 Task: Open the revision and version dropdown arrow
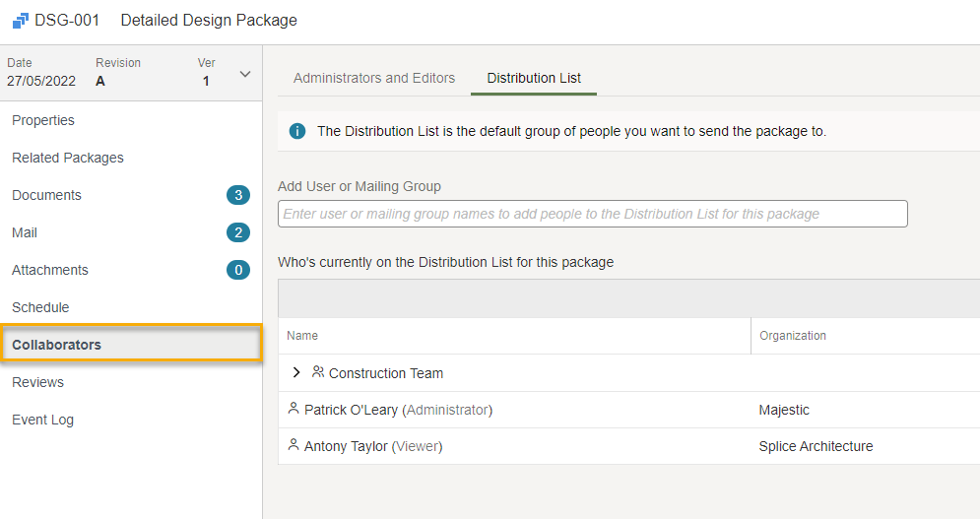(x=245, y=74)
